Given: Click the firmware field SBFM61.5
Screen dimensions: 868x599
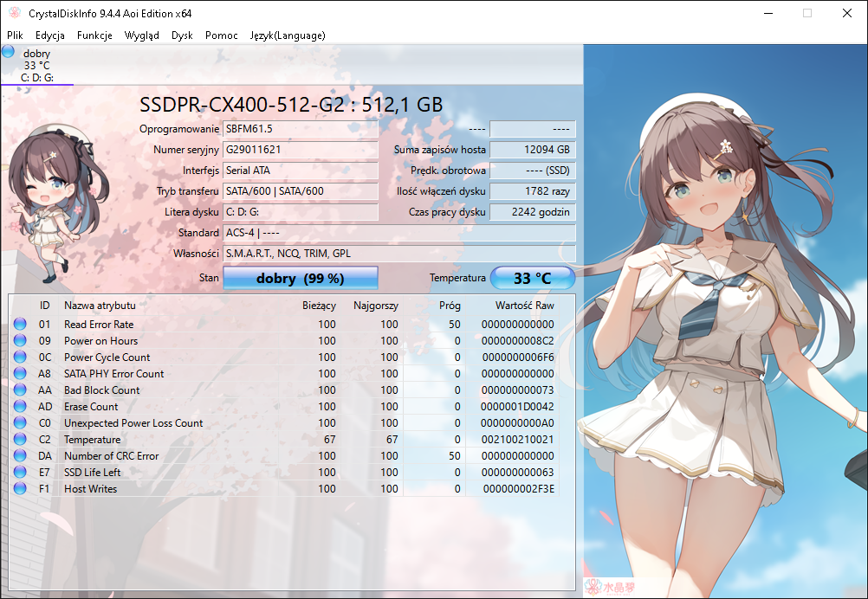Looking at the screenshot, I should pos(301,129).
